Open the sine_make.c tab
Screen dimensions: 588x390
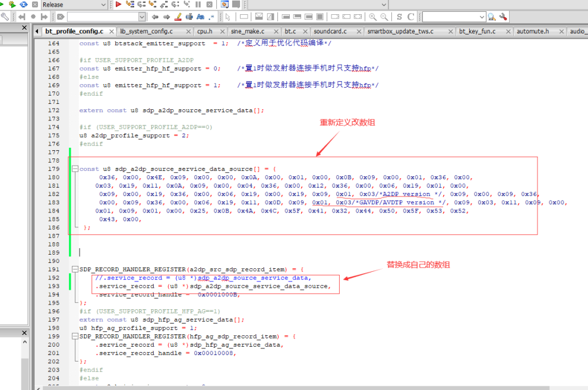coord(248,31)
